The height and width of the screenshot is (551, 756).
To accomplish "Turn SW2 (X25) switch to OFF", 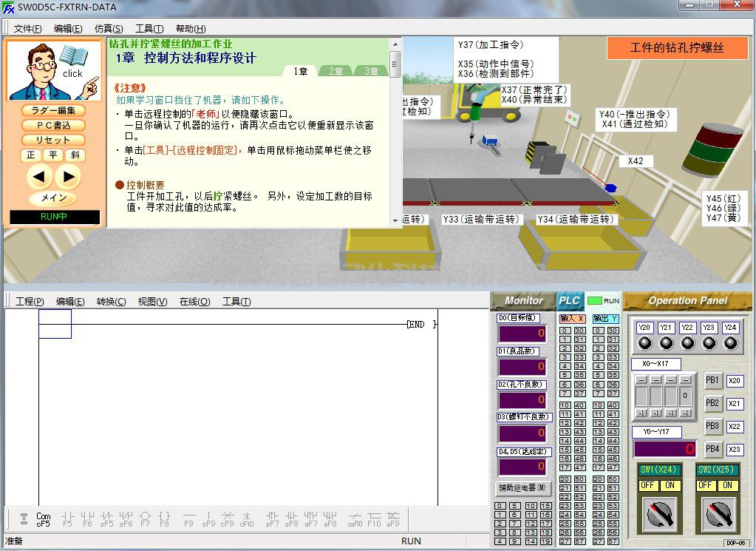I will [x=705, y=485].
